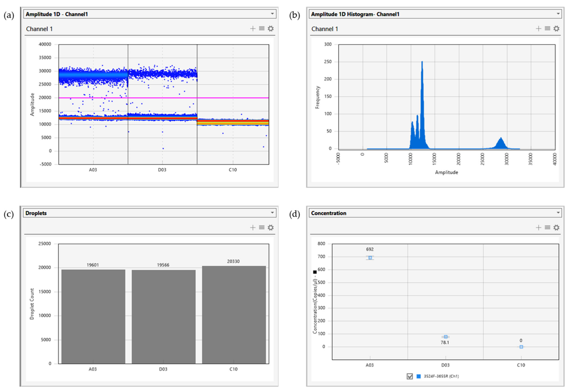The image size is (570, 392).
Task: Open gear settings in Histogram panel
Action: click(x=556, y=29)
